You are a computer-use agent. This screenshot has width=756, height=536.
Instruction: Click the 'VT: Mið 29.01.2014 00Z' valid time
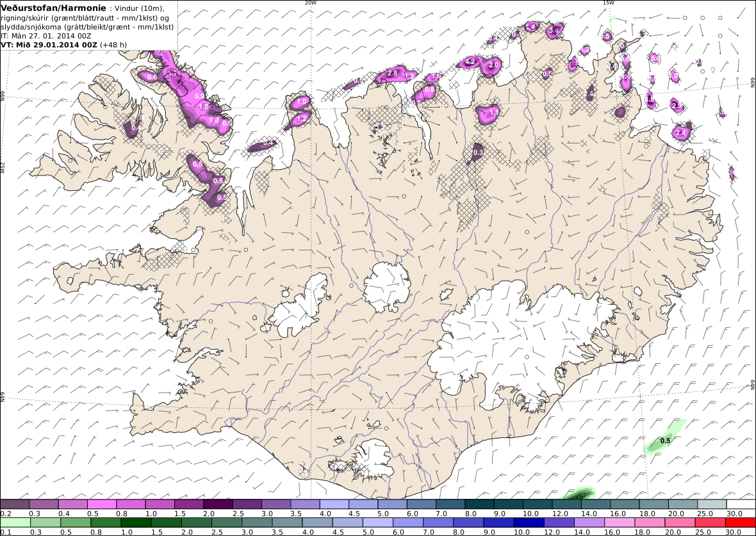49,45
